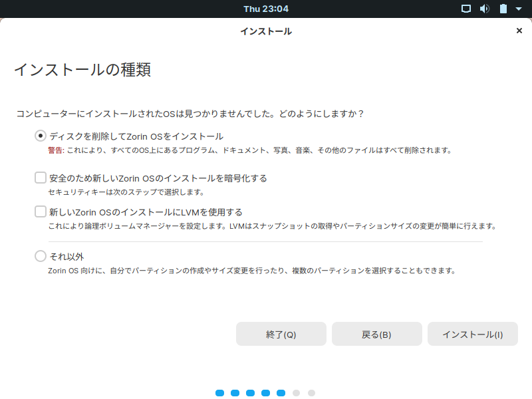Click the LVM snapshot explanation text
532x399 pixels.
tap(273, 226)
